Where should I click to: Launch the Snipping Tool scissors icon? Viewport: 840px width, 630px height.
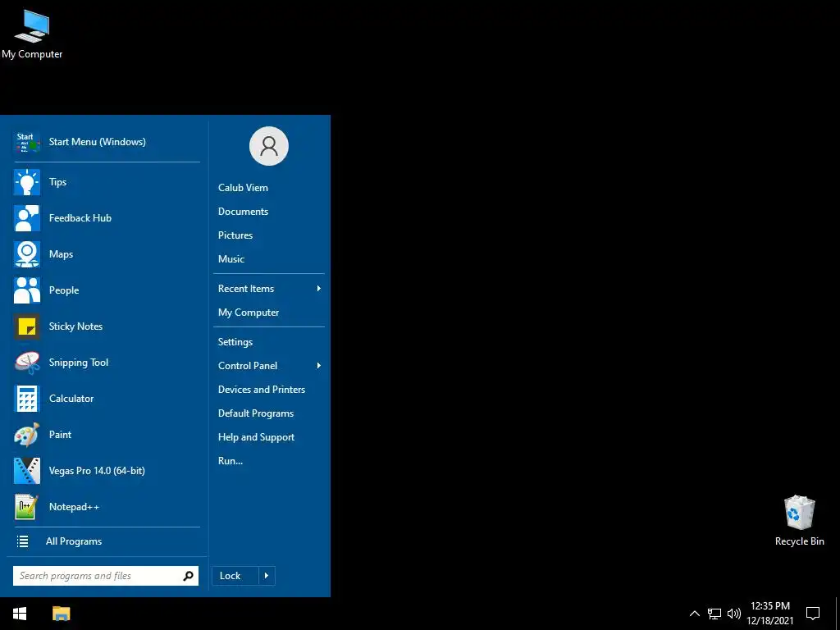click(x=27, y=363)
